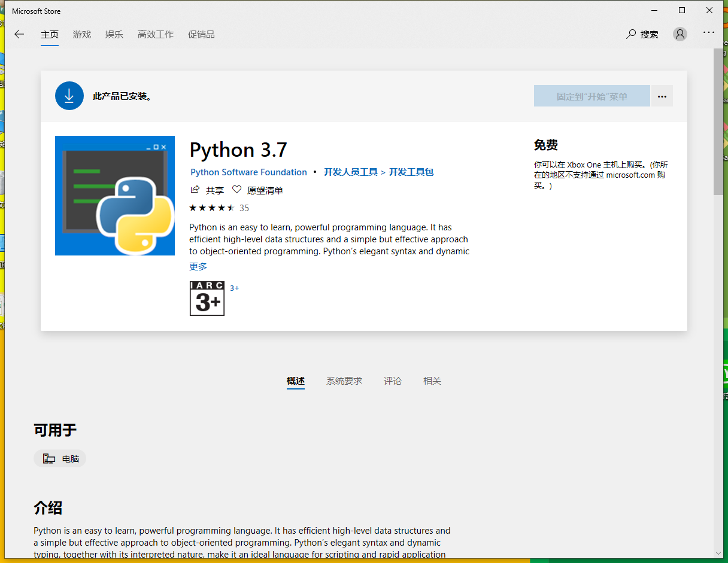Click the vertical scrollbar thumb
Image resolution: width=728 pixels, height=563 pixels.
point(718,121)
